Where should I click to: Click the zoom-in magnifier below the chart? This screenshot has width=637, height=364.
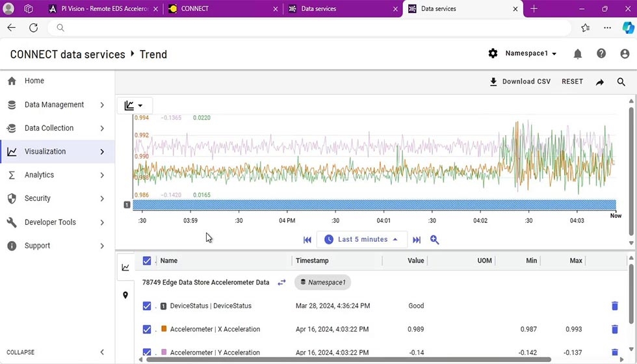pyautogui.click(x=435, y=240)
